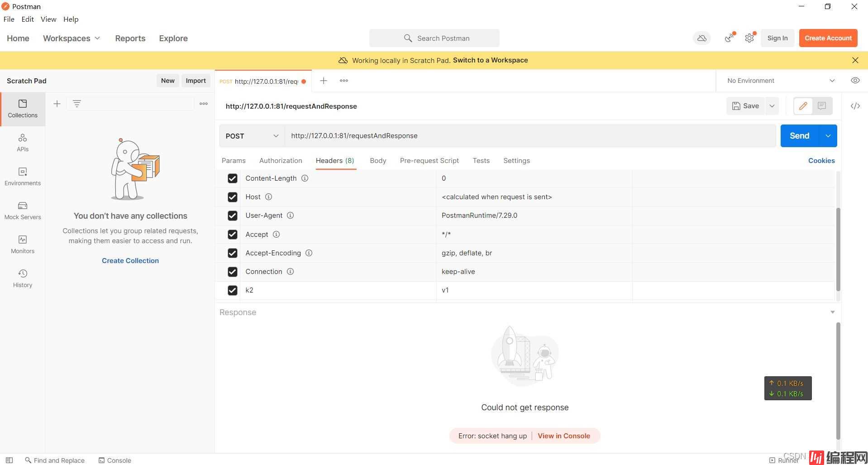Viewport: 868px width, 465px height.
Task: Click the Accept header info icon
Action: pyautogui.click(x=276, y=235)
